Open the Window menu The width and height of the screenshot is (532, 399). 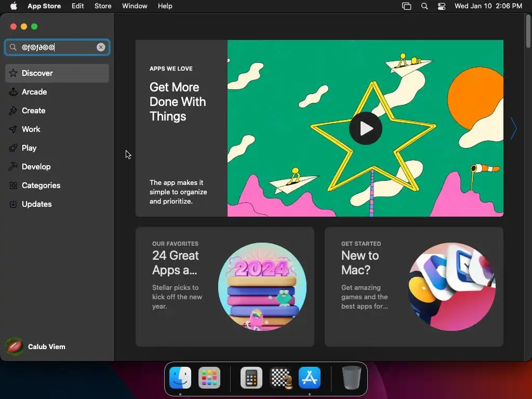click(x=135, y=6)
